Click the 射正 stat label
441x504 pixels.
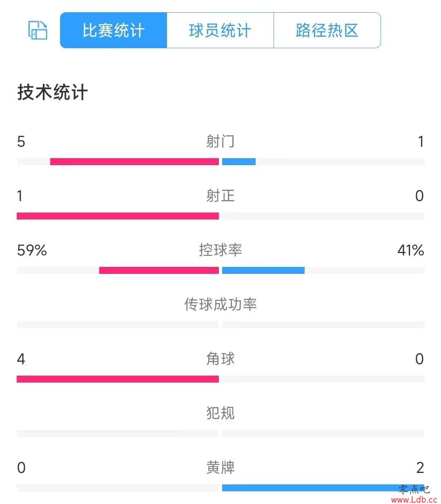pyautogui.click(x=220, y=196)
